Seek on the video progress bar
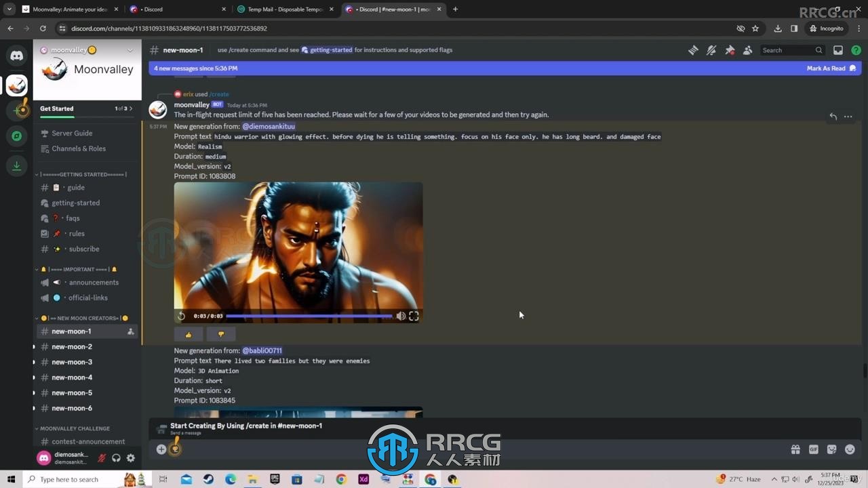Screen dimensions: 868x488 pos(309,316)
